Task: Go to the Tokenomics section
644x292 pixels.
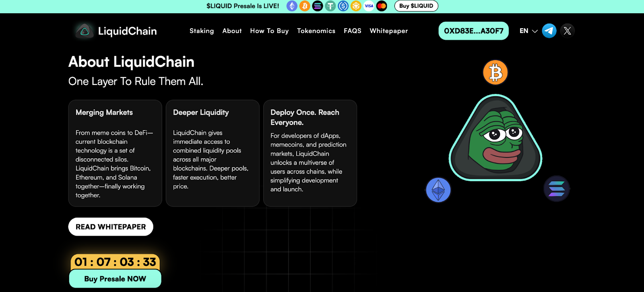Action: click(x=316, y=31)
